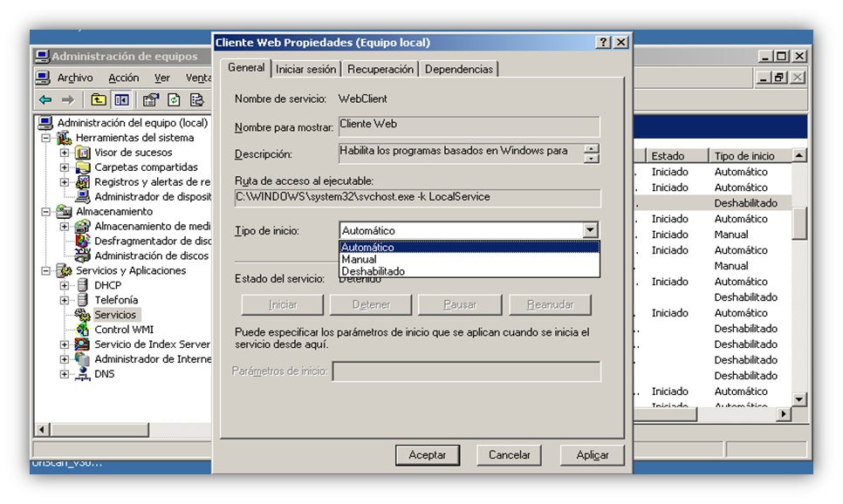Toggle the show/hide console tree icon
Viewport: 843px width, 504px height.
tap(121, 100)
